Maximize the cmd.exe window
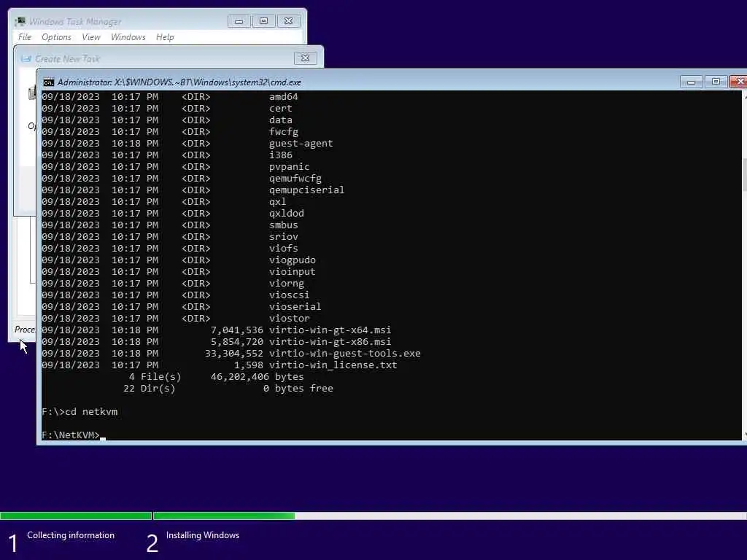The width and height of the screenshot is (747, 560). click(716, 82)
